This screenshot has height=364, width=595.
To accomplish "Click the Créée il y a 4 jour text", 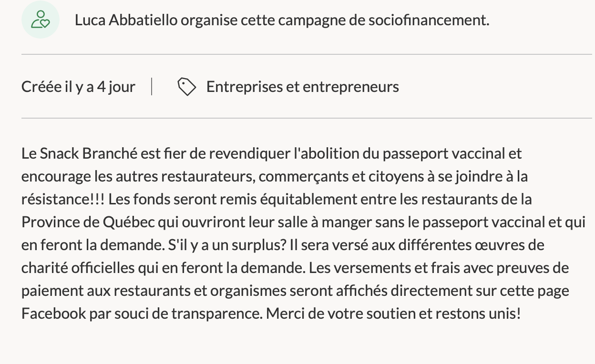I will (x=78, y=87).
